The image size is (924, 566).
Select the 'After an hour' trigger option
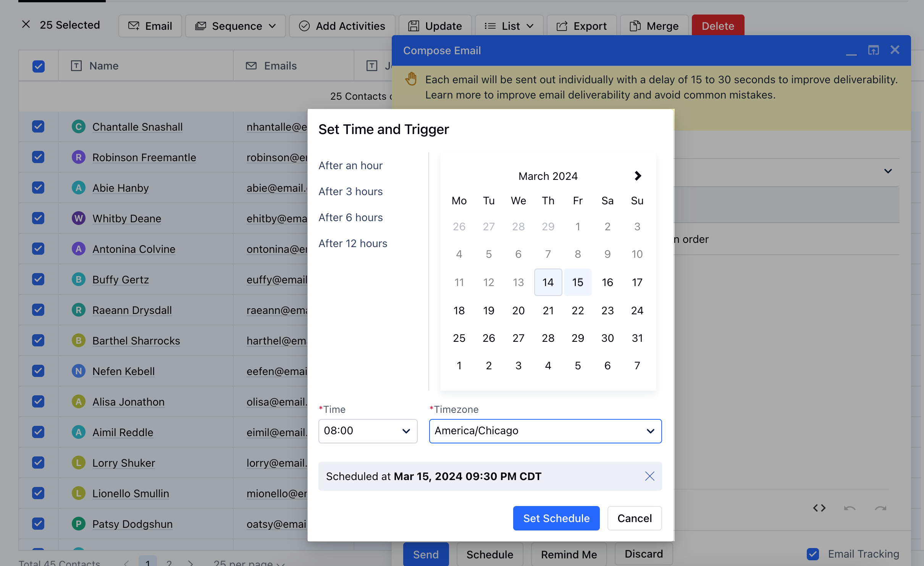pos(350,165)
